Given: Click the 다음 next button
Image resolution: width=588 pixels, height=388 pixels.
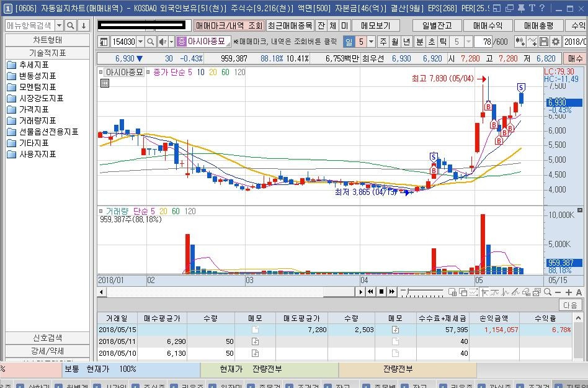Looking at the screenshot, I should (570, 305).
